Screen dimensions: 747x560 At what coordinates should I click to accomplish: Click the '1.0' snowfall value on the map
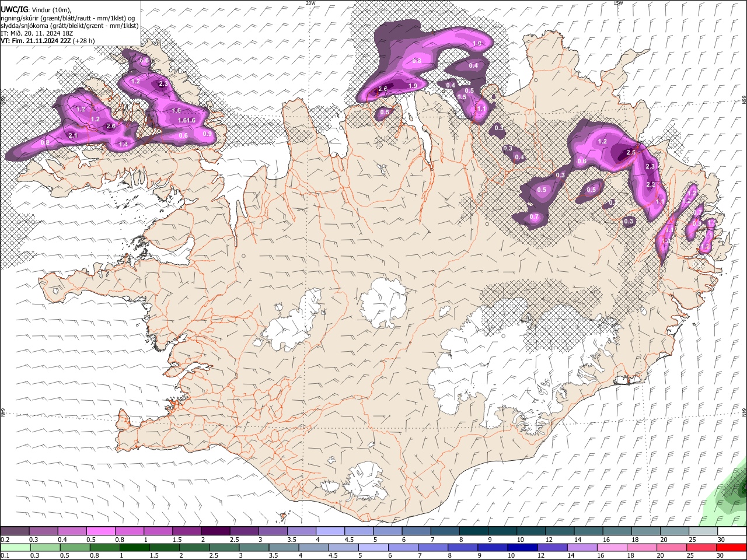tap(477, 44)
